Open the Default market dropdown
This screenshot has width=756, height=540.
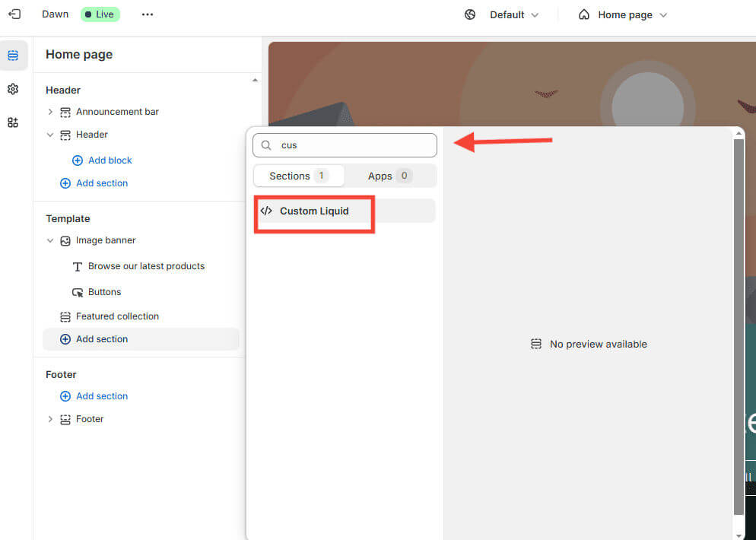tap(502, 14)
